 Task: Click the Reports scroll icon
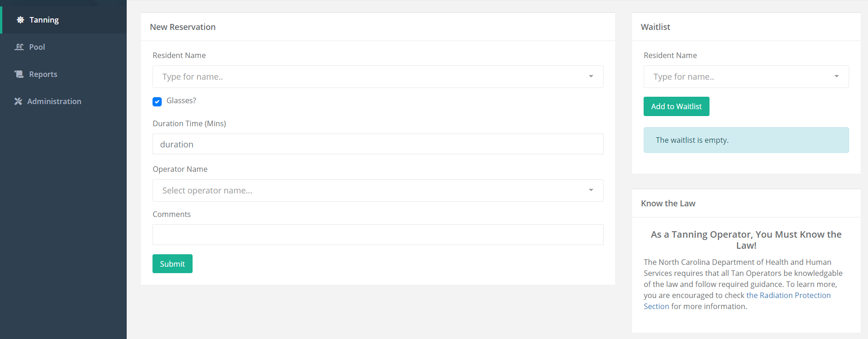click(19, 74)
